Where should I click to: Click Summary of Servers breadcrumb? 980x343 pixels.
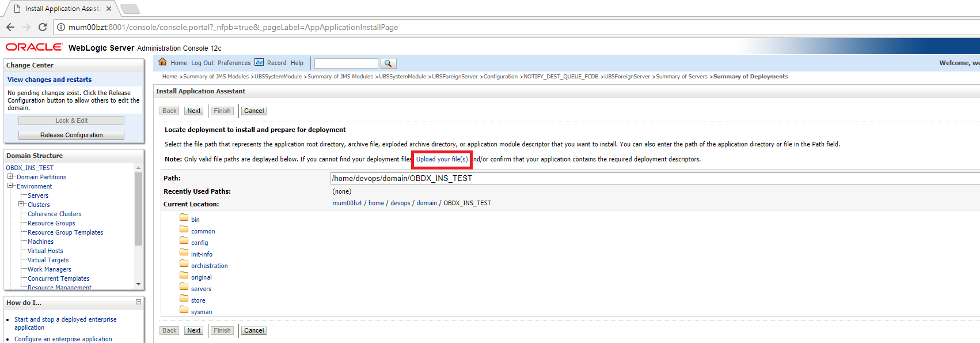coord(682,76)
